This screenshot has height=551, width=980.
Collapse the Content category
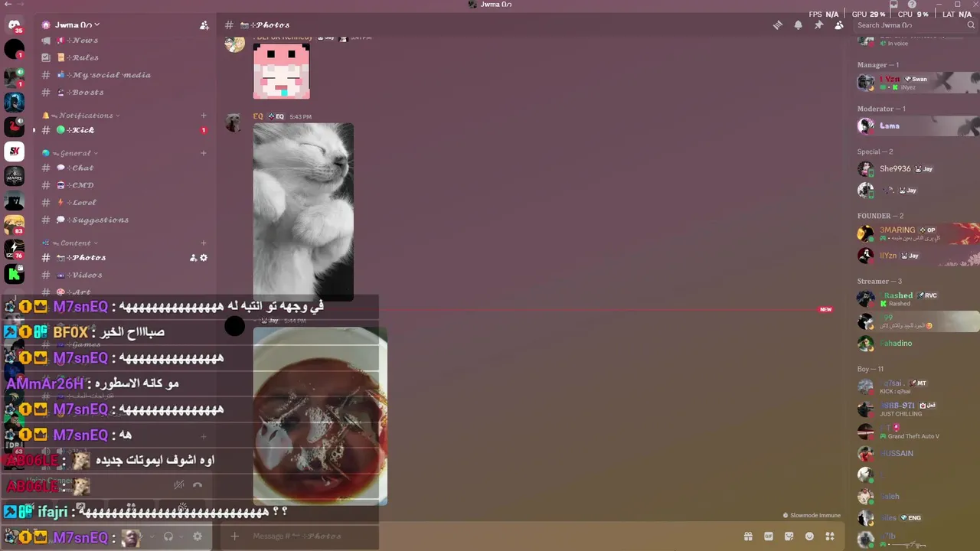70,243
